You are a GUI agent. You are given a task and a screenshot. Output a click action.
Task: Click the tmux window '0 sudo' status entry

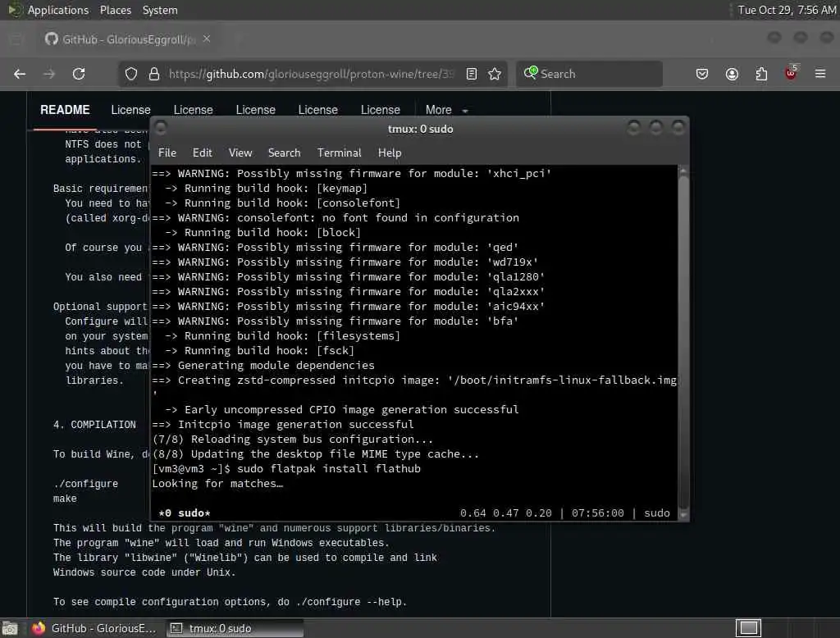coord(185,513)
